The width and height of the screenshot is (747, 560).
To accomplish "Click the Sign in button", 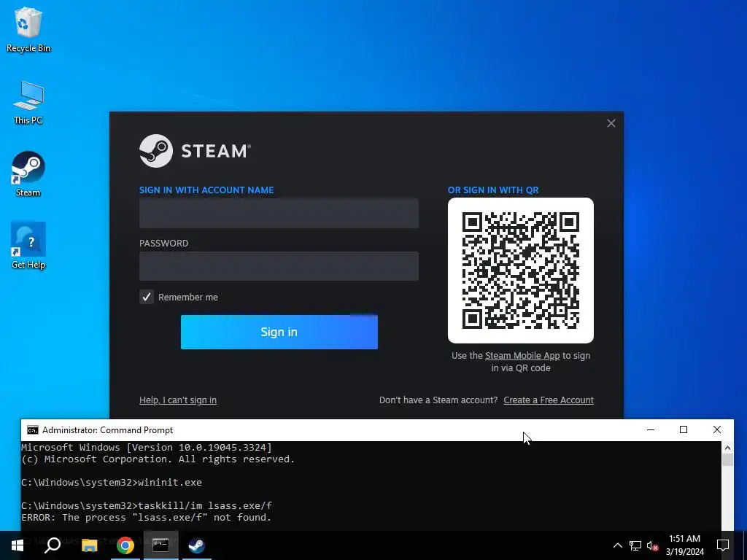I will click(279, 332).
